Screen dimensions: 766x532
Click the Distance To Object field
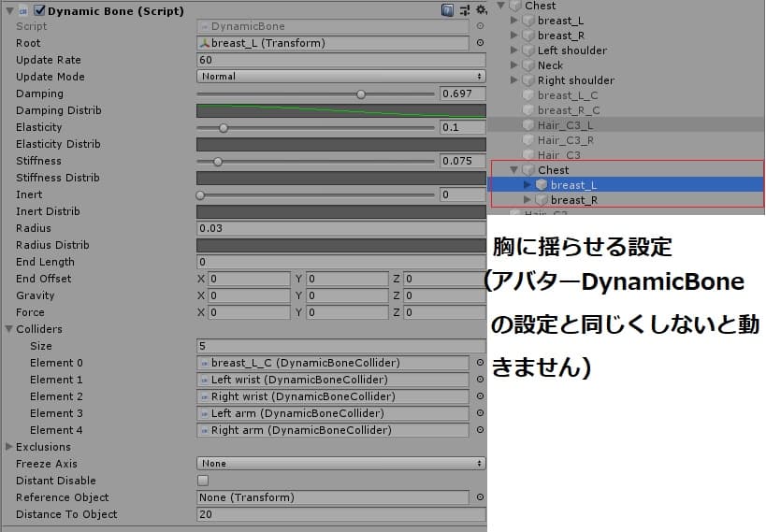(341, 514)
